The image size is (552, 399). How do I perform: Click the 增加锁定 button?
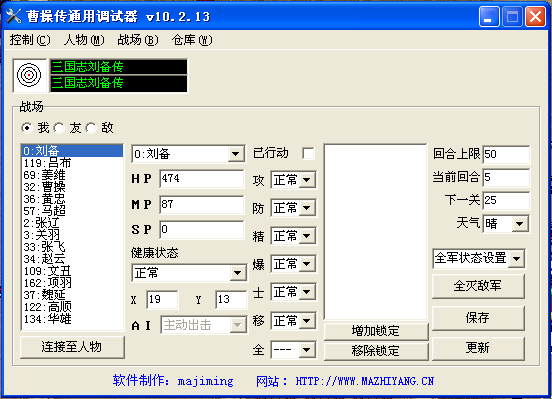pyautogui.click(x=376, y=331)
